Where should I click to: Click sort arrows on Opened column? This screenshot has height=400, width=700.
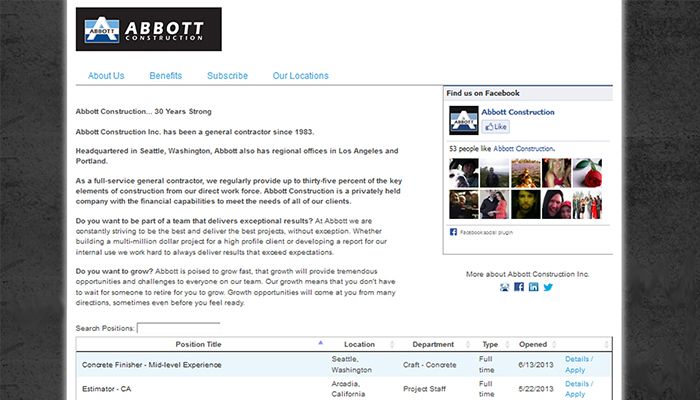click(x=554, y=344)
